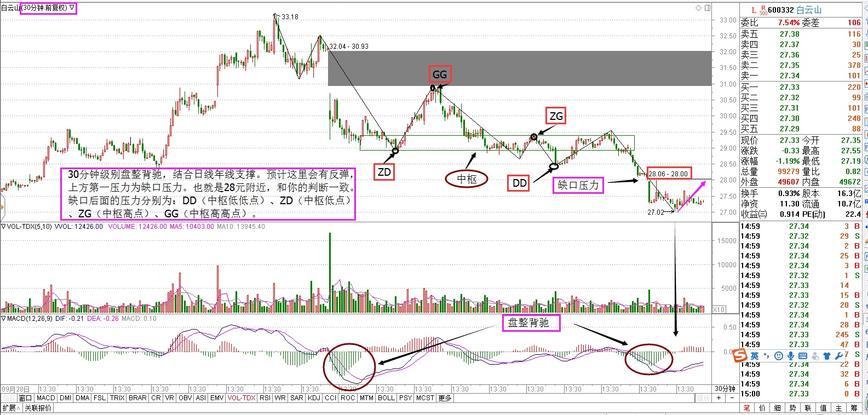Zoom in chart with the plus button
The width and height of the screenshot is (868, 415).
[x=718, y=398]
